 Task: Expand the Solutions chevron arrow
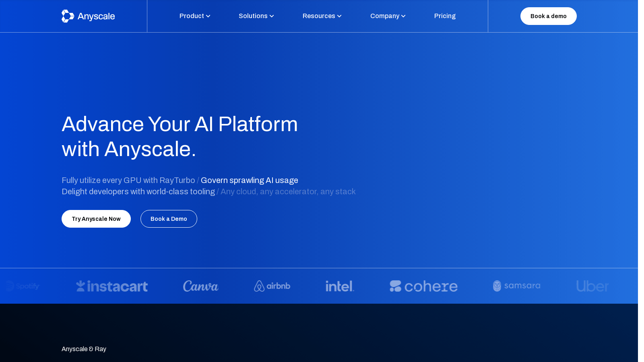pyautogui.click(x=272, y=16)
